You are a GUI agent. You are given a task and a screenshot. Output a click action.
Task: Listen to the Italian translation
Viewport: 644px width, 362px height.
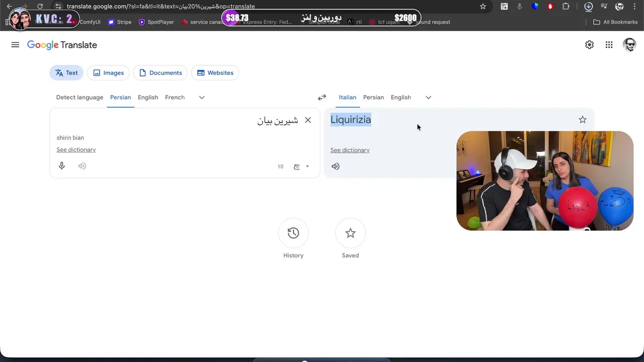[336, 166]
